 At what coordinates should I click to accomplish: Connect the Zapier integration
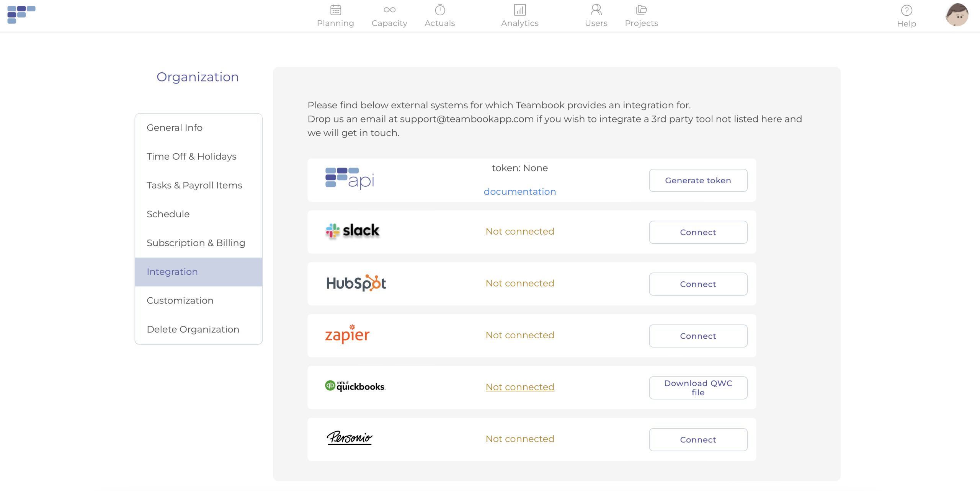coord(698,336)
